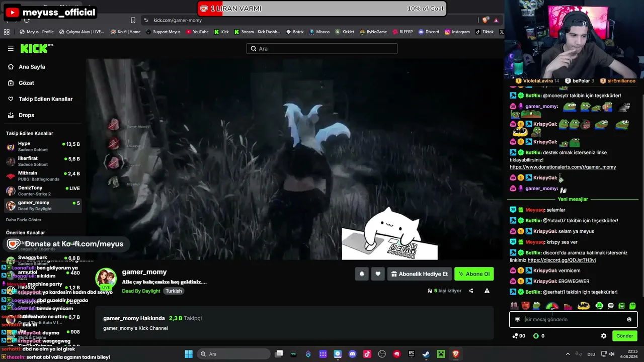Open the Instagram bookmark
This screenshot has height=362, width=644.
[x=457, y=32]
